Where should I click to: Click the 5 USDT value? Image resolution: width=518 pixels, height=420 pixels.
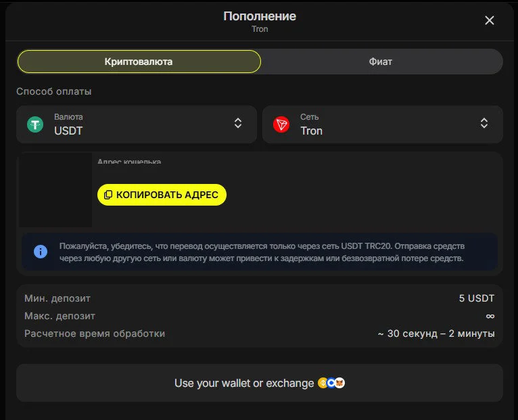[x=476, y=298]
